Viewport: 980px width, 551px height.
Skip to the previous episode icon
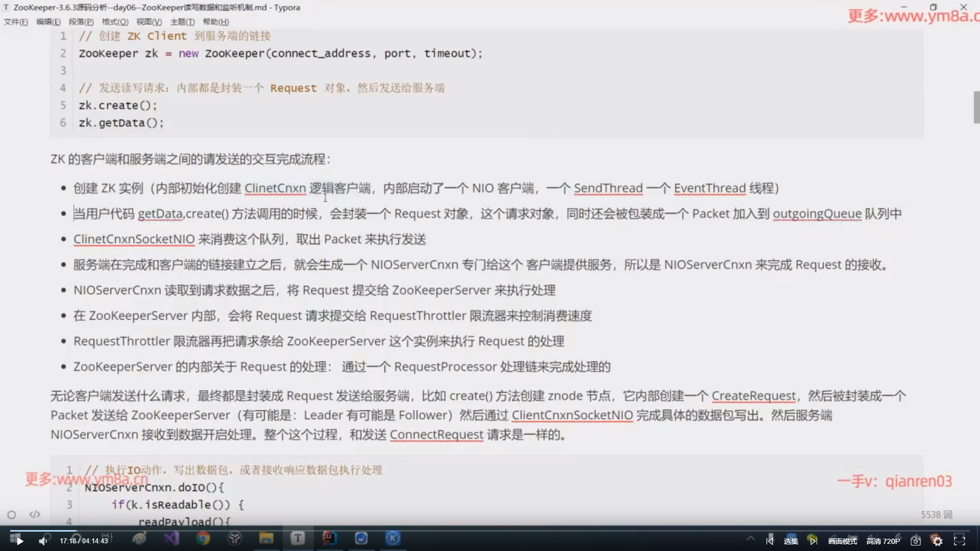point(770,541)
